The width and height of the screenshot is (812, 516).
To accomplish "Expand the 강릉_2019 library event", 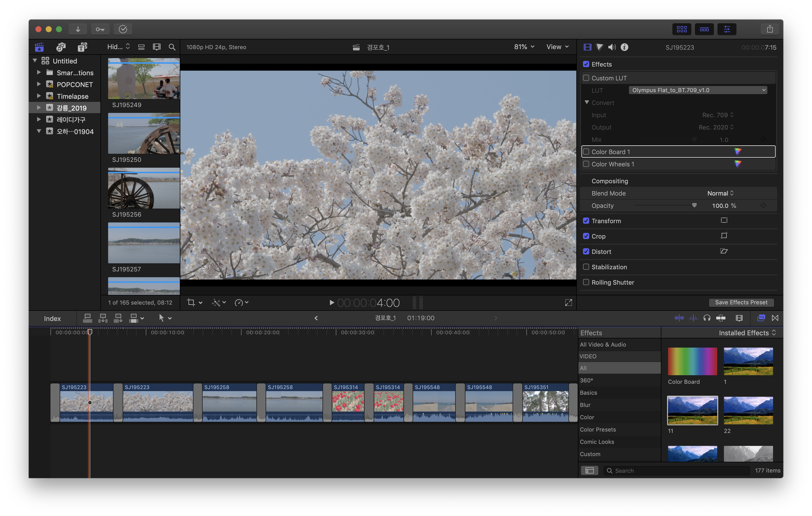I will point(39,108).
